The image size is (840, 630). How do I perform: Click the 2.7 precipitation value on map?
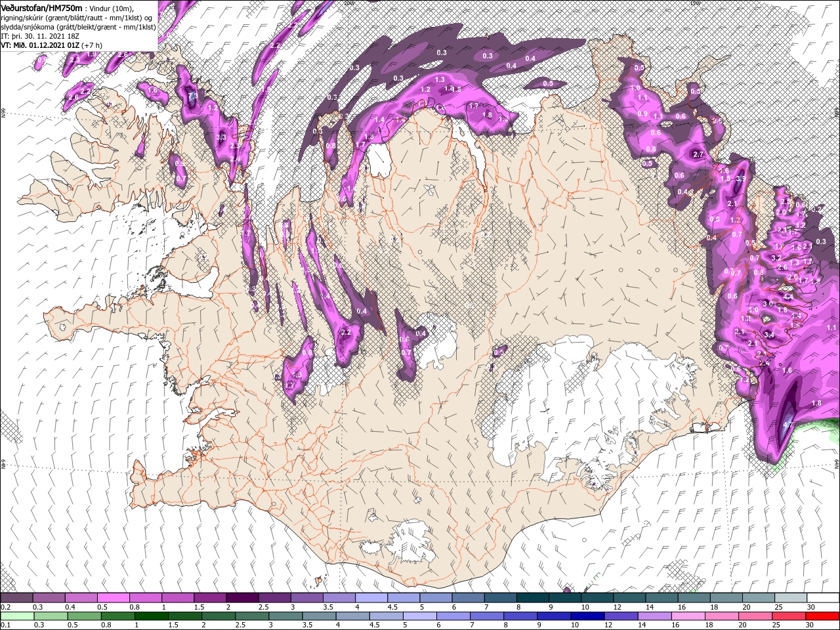point(698,155)
